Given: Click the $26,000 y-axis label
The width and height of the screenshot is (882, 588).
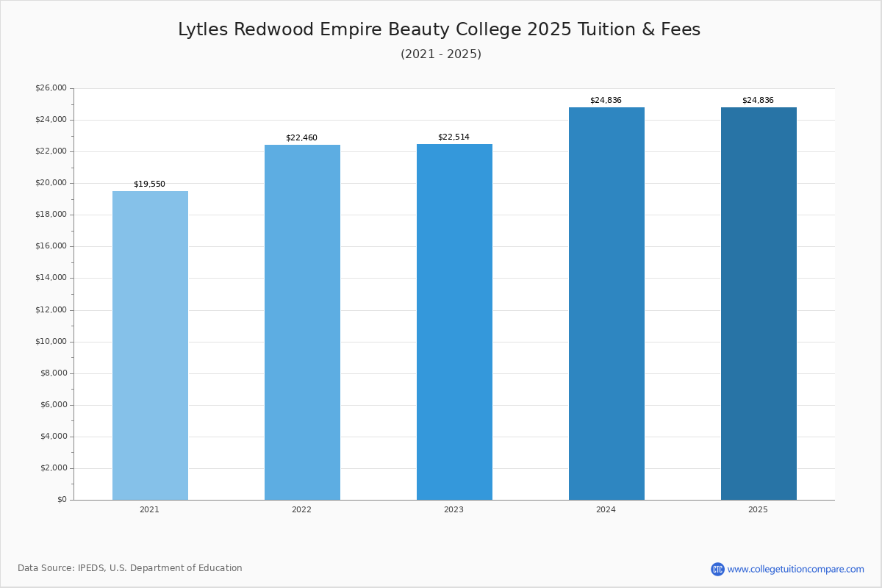Looking at the screenshot, I should [x=51, y=88].
